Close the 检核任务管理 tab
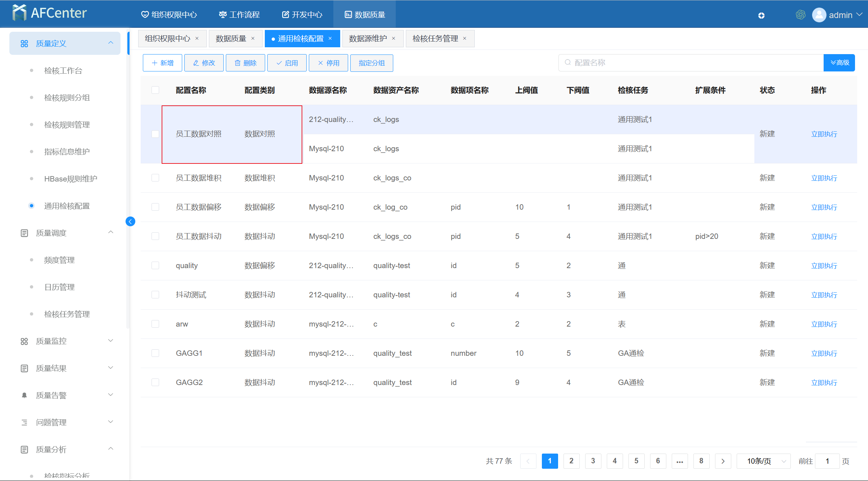The height and width of the screenshot is (481, 868). 465,39
